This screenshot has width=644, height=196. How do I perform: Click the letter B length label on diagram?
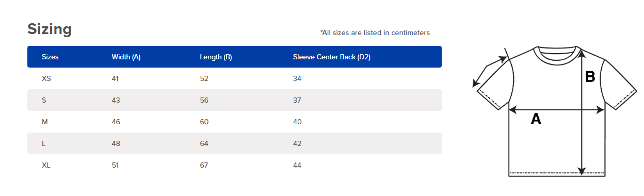click(x=590, y=77)
